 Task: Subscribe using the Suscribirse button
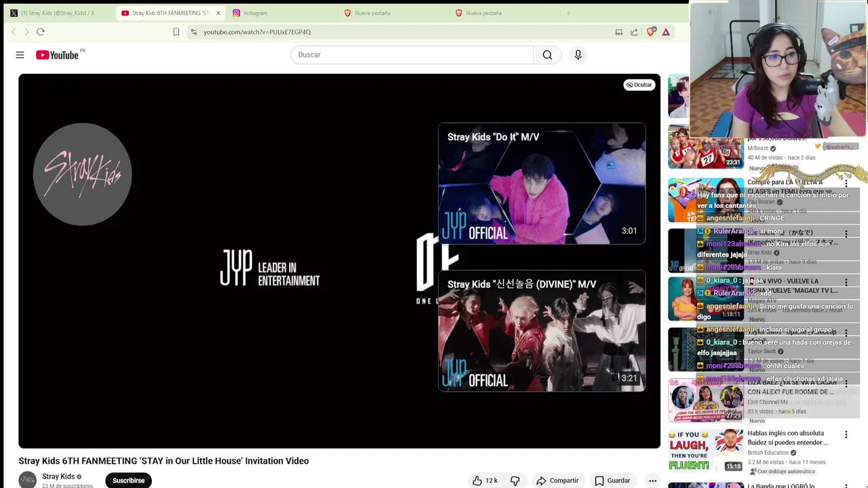tap(128, 481)
